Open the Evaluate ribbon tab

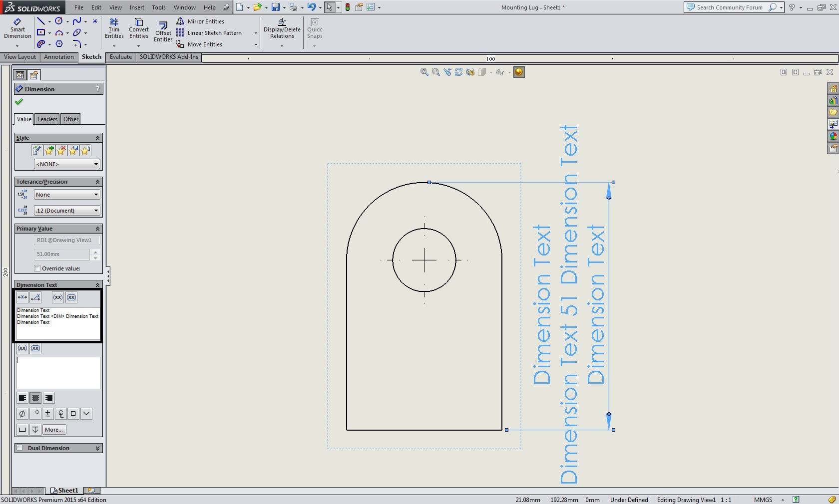coord(121,57)
